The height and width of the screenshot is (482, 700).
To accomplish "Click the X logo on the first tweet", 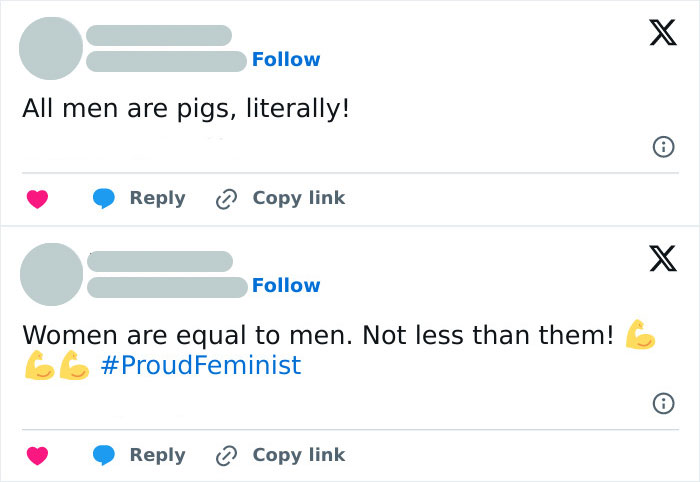I will pos(655,34).
